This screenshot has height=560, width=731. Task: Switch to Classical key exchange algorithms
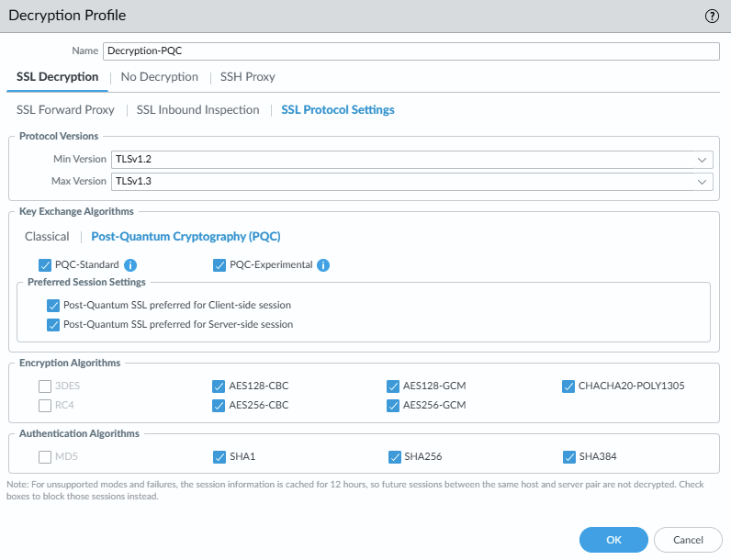(47, 236)
